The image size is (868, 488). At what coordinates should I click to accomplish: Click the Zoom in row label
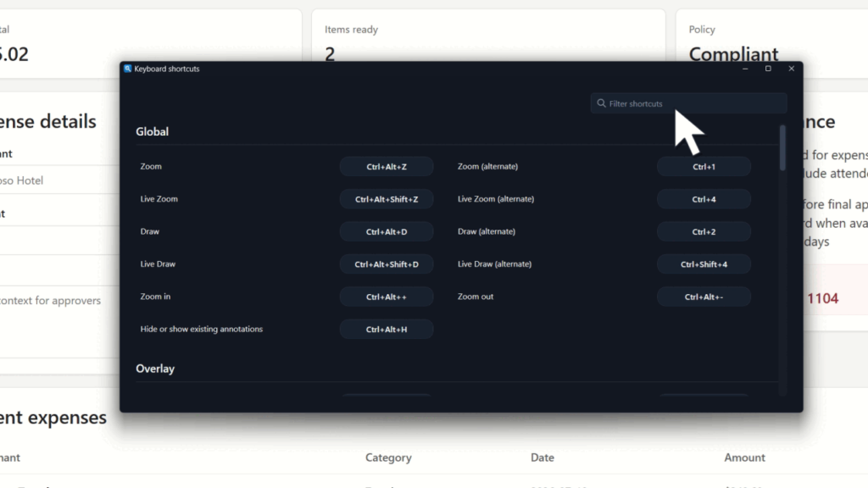(155, 297)
